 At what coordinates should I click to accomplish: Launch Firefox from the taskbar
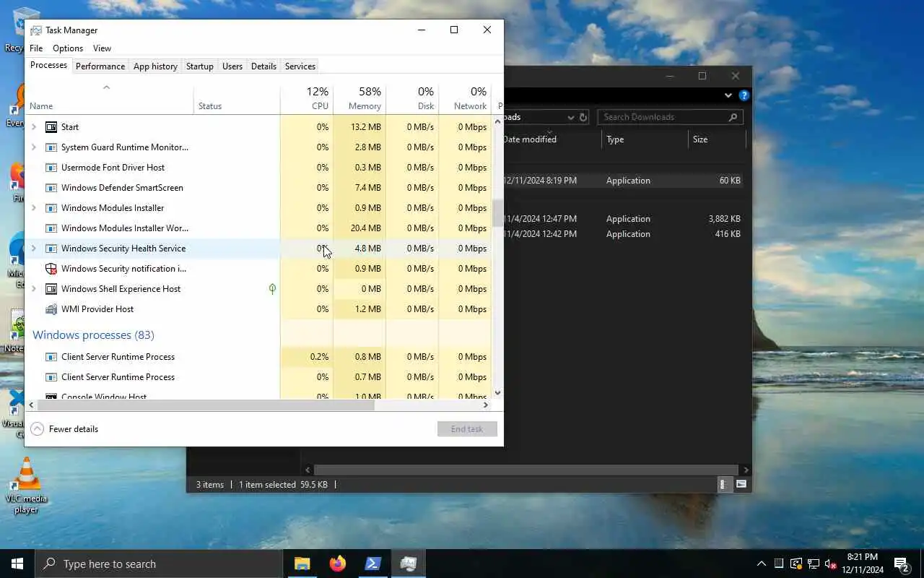coord(338,564)
